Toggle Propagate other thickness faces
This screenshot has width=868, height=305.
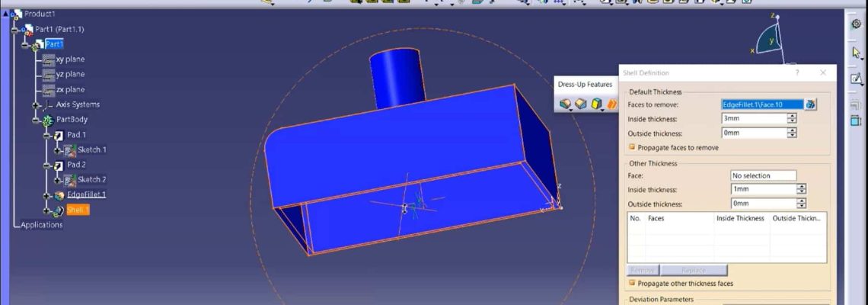(632, 284)
